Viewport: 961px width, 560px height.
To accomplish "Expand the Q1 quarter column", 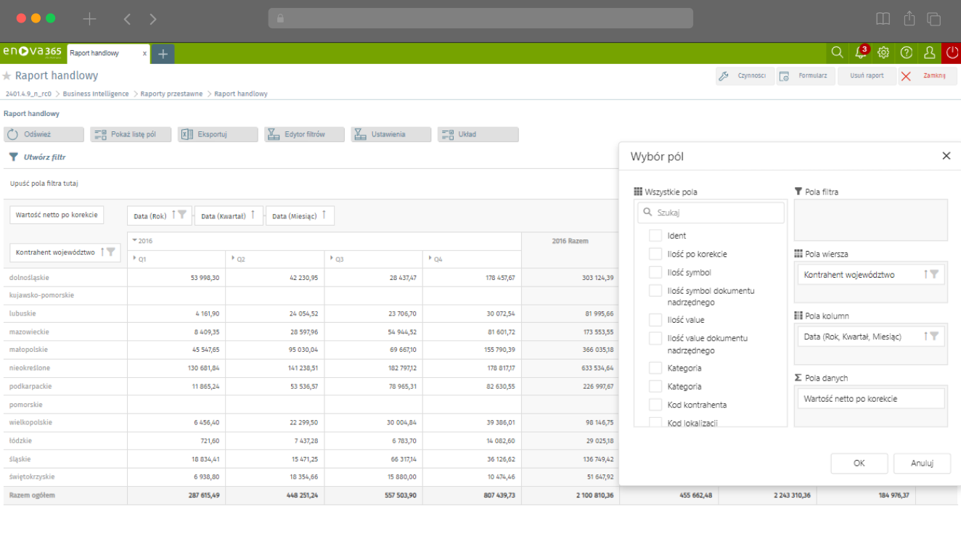I will tap(135, 259).
